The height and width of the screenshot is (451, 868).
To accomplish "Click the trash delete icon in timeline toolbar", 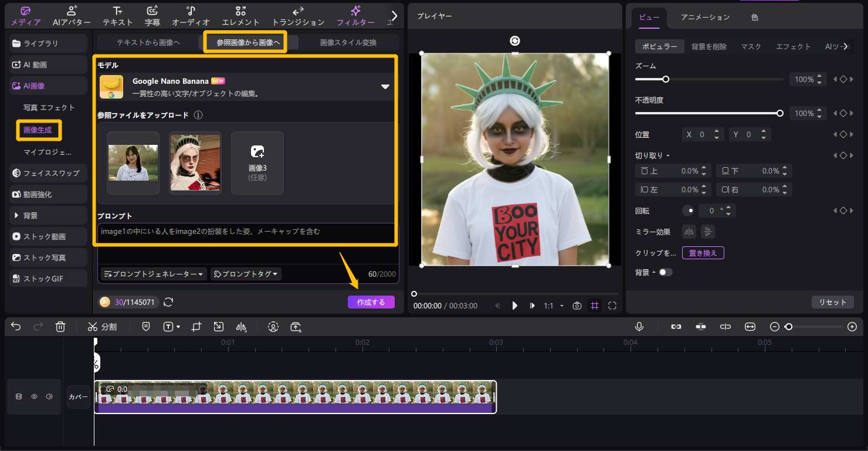I will [60, 327].
